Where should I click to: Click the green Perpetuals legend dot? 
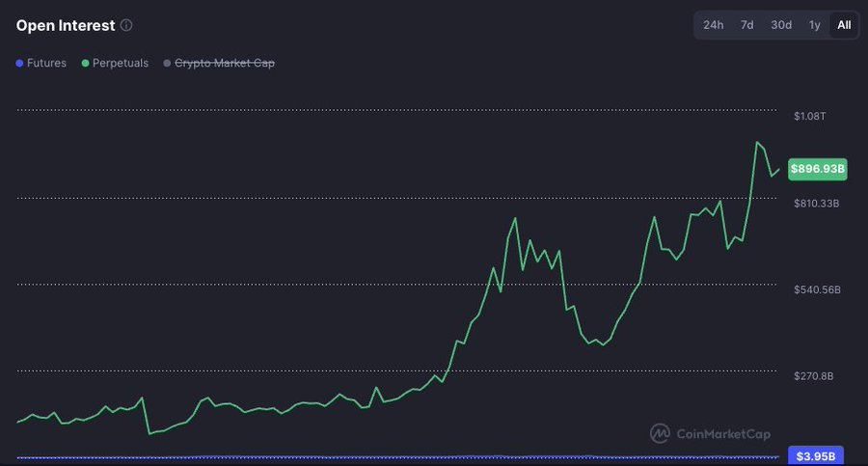pyautogui.click(x=86, y=64)
